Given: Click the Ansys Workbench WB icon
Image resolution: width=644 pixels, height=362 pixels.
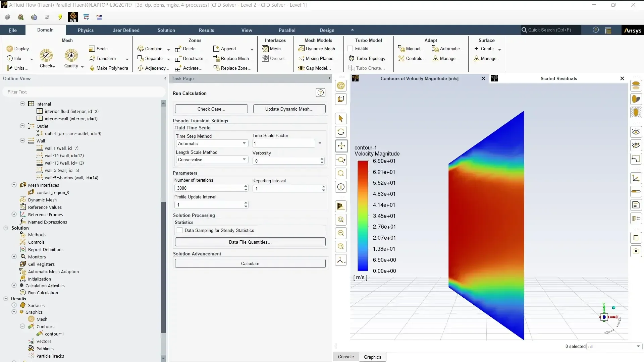Looking at the screenshot, I should 73,17.
